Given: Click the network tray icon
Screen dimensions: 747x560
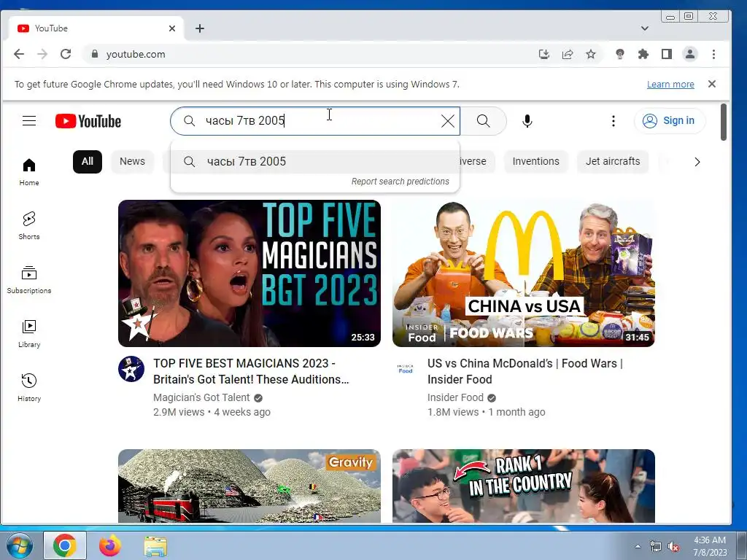Looking at the screenshot, I should [x=656, y=547].
